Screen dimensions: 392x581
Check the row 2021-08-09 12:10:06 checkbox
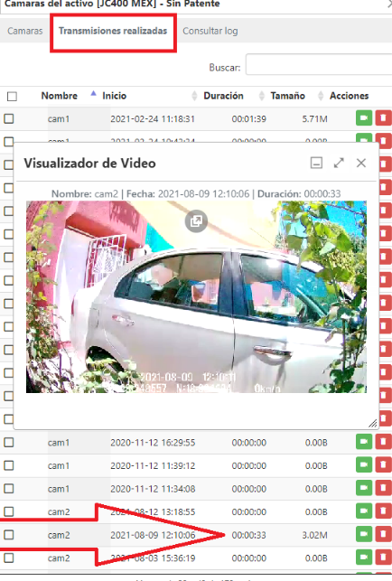tap(9, 535)
